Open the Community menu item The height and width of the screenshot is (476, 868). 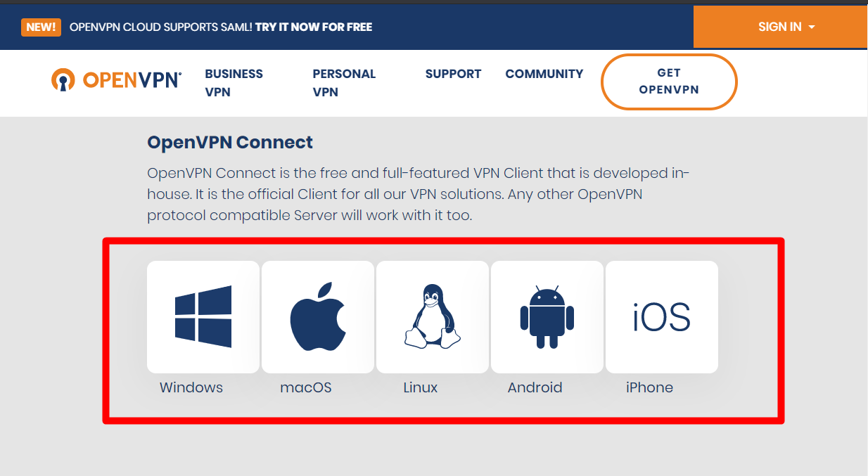(x=544, y=74)
